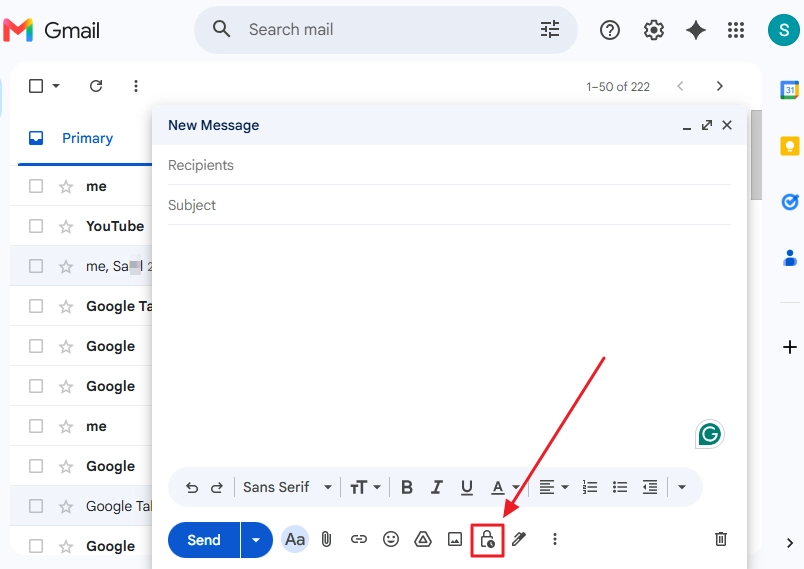Check the Google Ta email checkbox
The image size is (804, 569).
[x=36, y=306]
